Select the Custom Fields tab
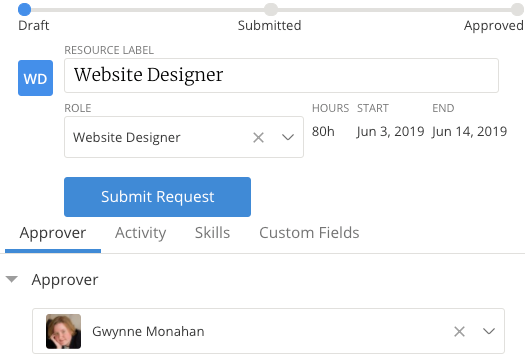 [309, 233]
